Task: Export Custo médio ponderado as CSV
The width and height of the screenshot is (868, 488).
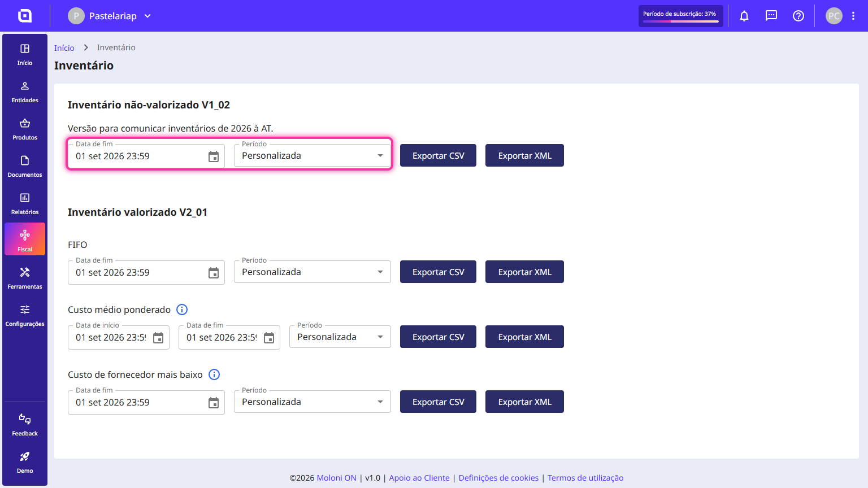Action: click(x=438, y=337)
